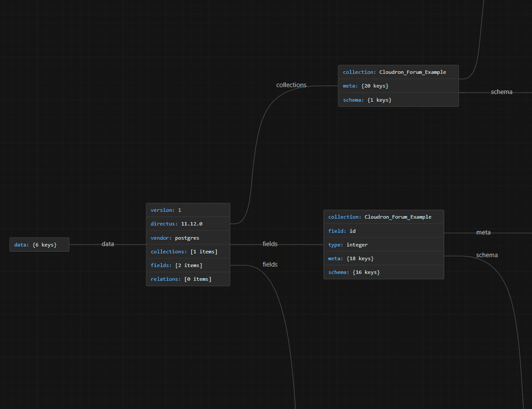Image resolution: width=532 pixels, height=409 pixels.
Task: Click the field: id row
Action: [383, 231]
